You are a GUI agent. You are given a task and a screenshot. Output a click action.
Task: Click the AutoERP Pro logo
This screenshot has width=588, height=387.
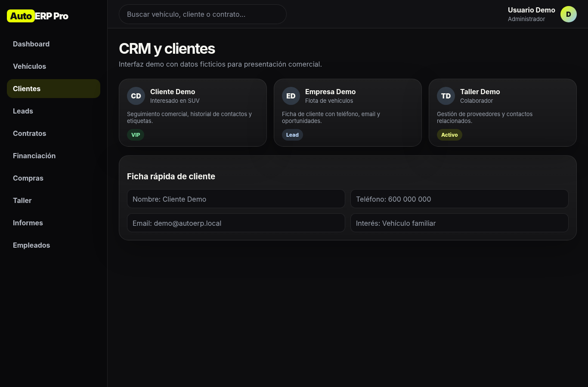pyautogui.click(x=38, y=16)
